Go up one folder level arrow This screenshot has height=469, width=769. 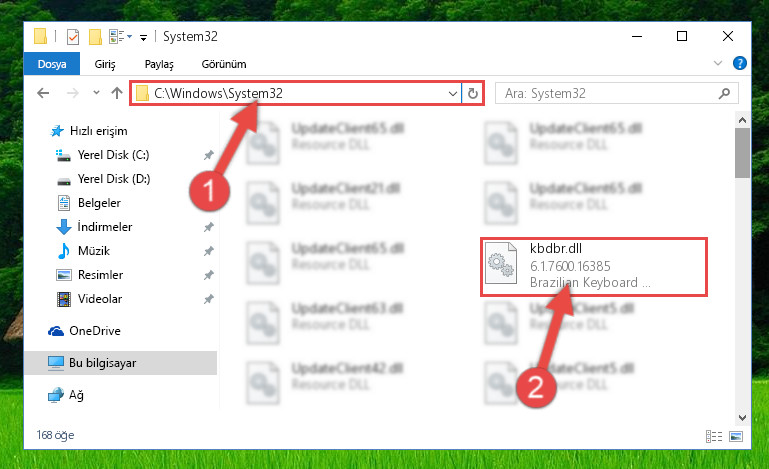pyautogui.click(x=117, y=93)
